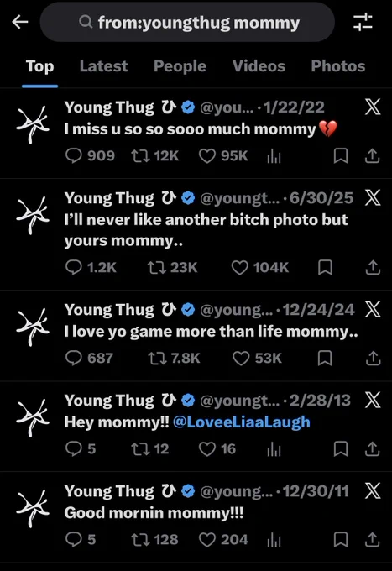392x571 pixels.
Task: Open X menu on the 6/30/25 tweet
Action: [373, 197]
